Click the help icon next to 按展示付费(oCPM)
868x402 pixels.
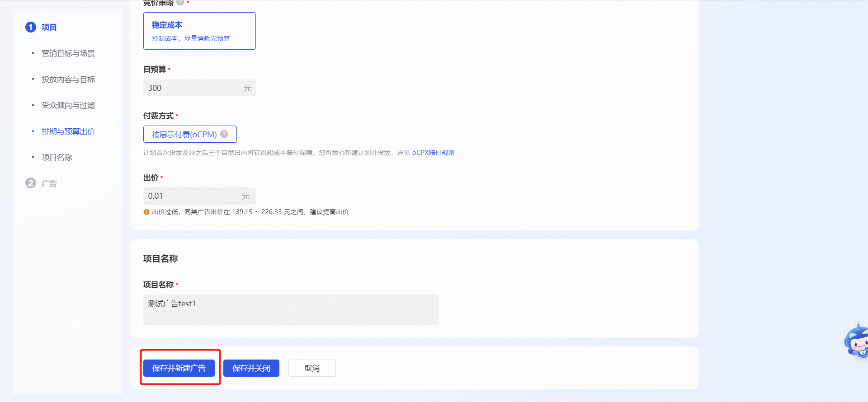click(x=224, y=134)
